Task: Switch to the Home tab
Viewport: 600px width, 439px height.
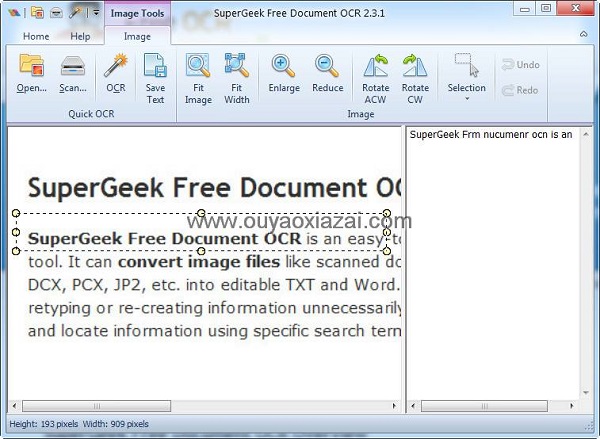Action: tap(36, 36)
